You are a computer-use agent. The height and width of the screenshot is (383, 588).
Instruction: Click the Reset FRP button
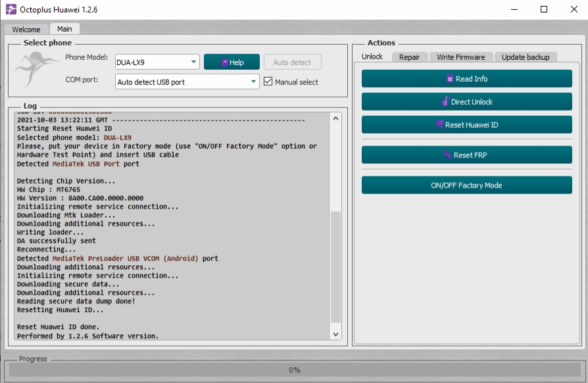[467, 155]
